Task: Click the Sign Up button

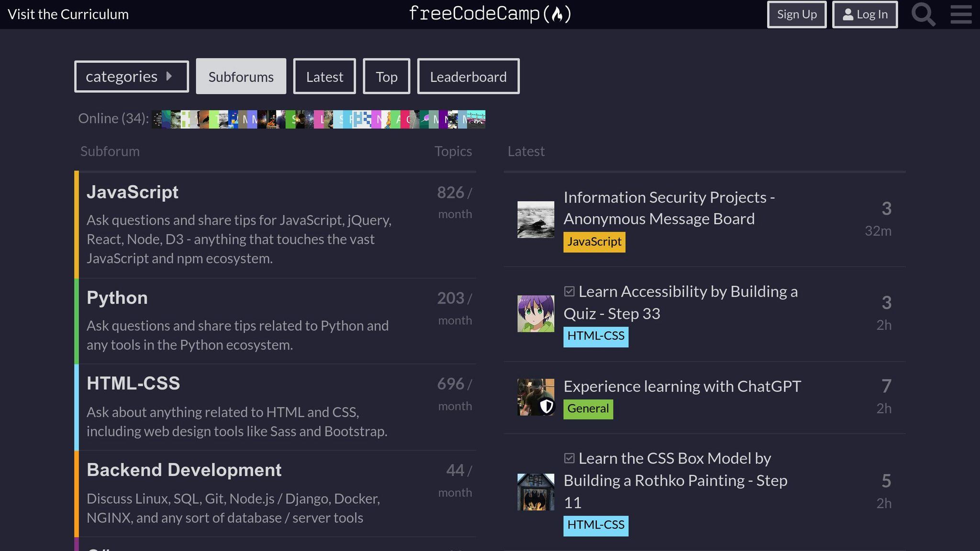Action: click(x=796, y=14)
